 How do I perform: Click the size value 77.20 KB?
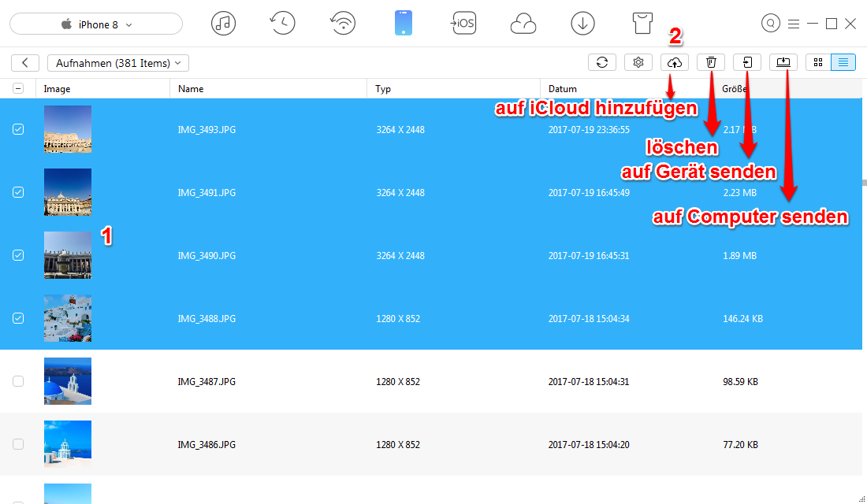click(x=740, y=445)
